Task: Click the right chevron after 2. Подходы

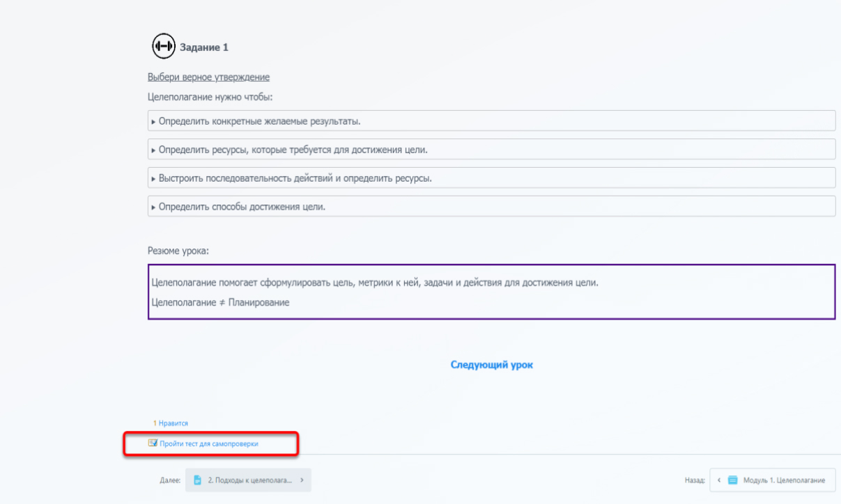Action: point(302,480)
